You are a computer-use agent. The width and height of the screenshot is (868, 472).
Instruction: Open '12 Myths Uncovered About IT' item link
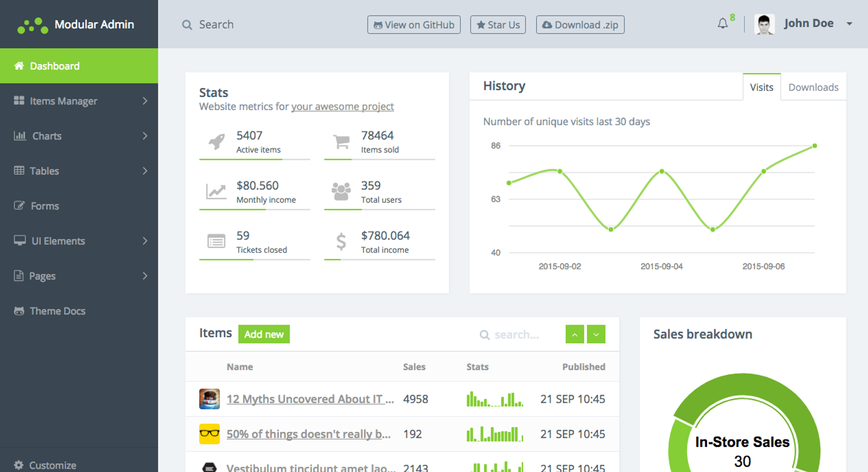pyautogui.click(x=310, y=399)
